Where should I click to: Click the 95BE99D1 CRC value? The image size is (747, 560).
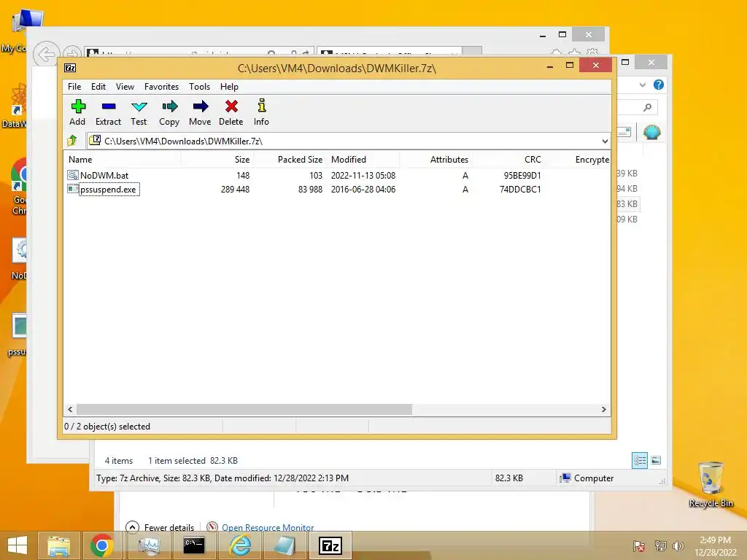pyautogui.click(x=522, y=176)
